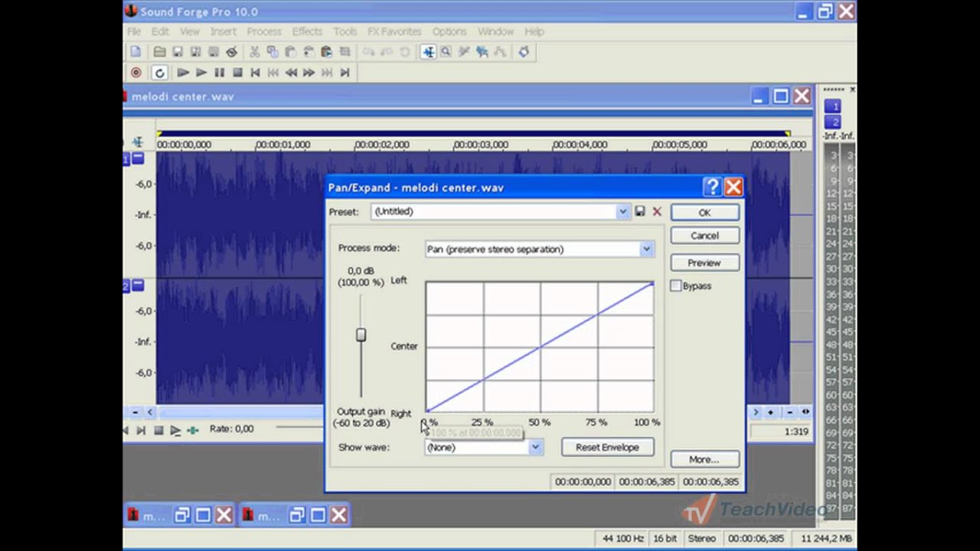Click the Reset Envelope button

click(x=607, y=447)
